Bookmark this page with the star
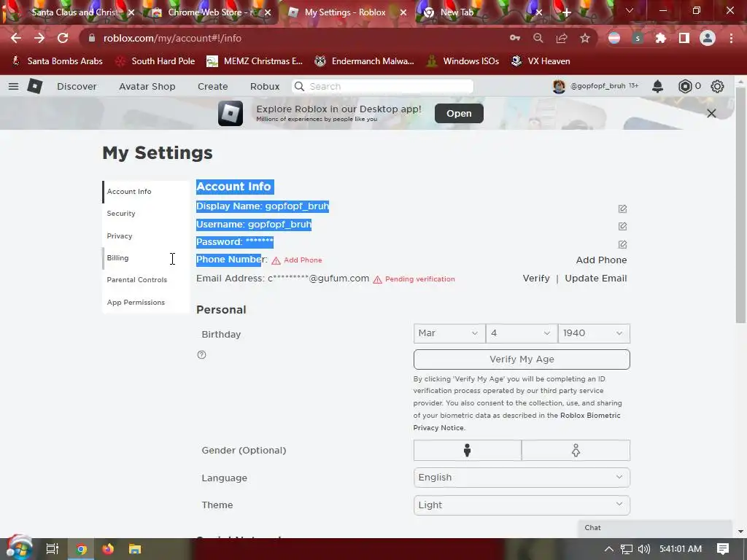Viewport: 747px width, 560px height. coord(585,38)
